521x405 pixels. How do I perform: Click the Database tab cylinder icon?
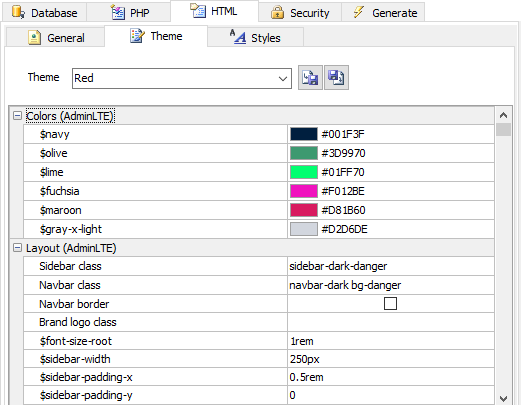[18, 12]
